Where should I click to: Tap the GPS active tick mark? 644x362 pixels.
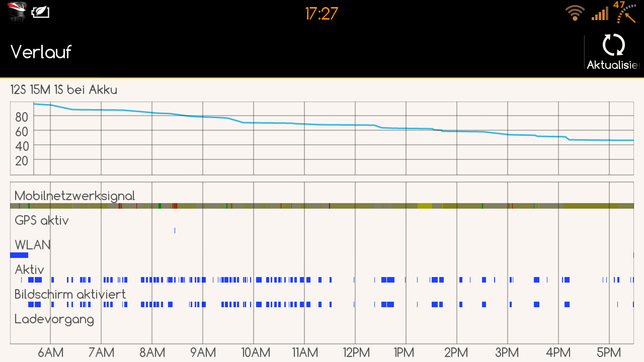pos(175,230)
